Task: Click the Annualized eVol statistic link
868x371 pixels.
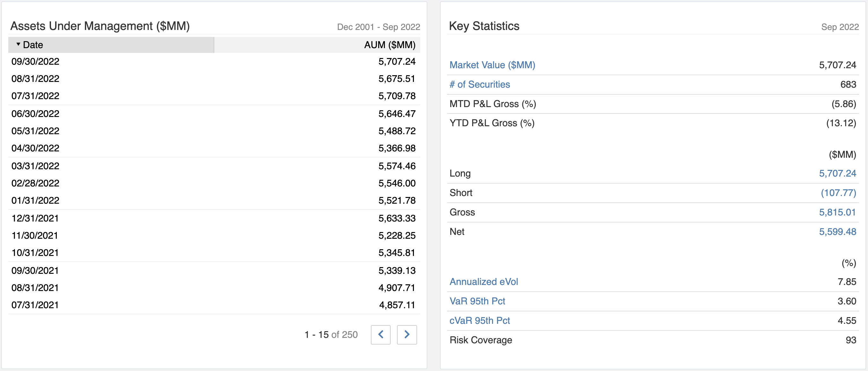Action: tap(484, 282)
